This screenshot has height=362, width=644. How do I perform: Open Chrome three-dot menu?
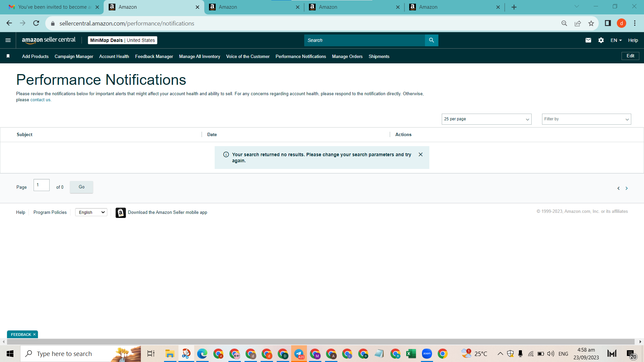click(x=635, y=23)
